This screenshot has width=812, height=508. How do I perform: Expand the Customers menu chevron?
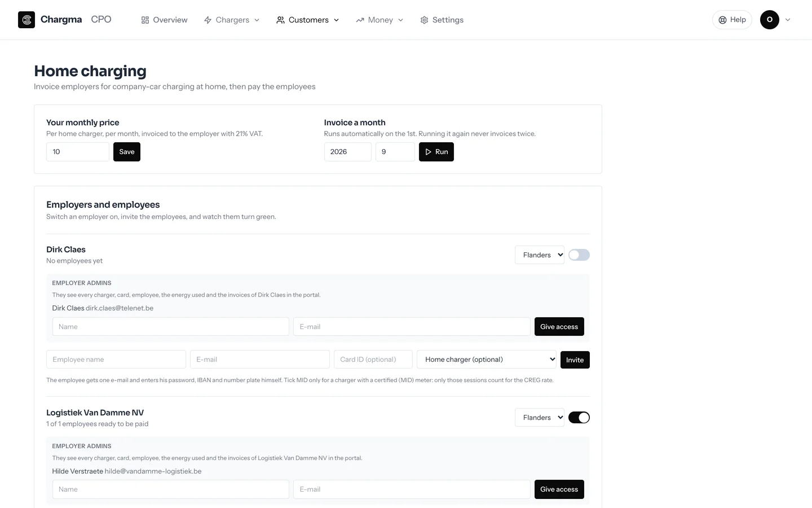point(337,20)
